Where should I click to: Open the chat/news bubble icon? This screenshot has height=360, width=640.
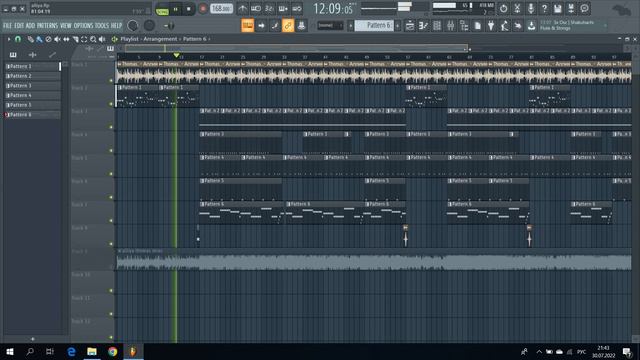coord(584,9)
